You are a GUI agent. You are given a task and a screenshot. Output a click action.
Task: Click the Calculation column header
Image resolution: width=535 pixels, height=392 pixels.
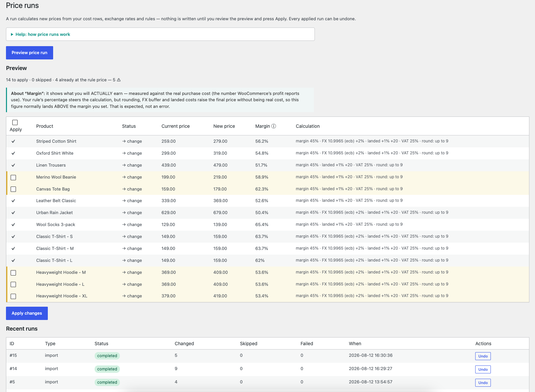[x=308, y=126]
